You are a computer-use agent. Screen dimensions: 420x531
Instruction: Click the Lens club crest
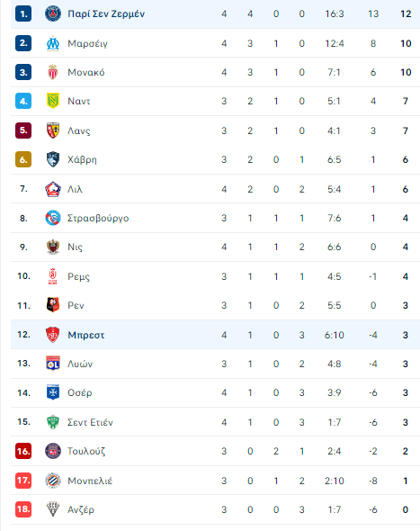tap(53, 130)
